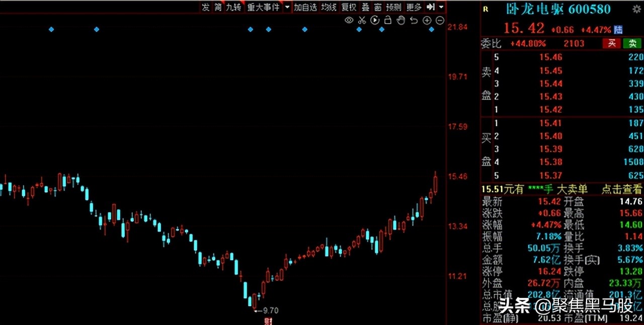Click the 振幅 value 7.18%
This screenshot has width=644, height=325.
click(550, 236)
